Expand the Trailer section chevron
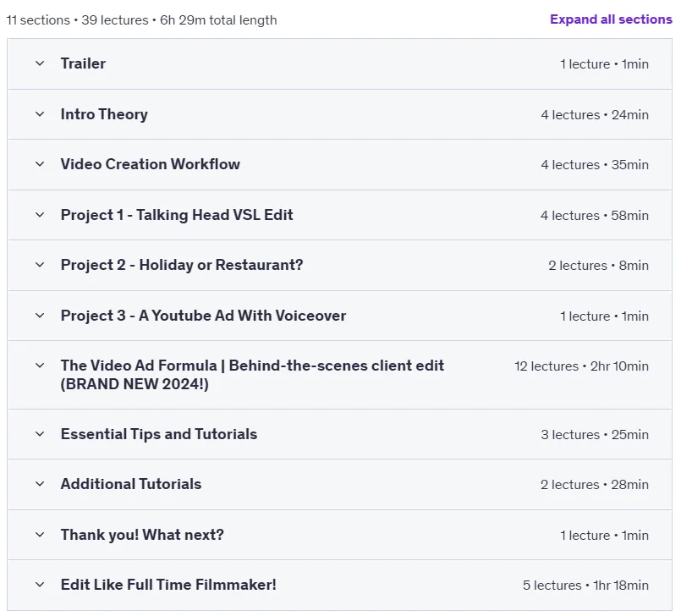Screen dimensions: 681x616 pos(40,63)
